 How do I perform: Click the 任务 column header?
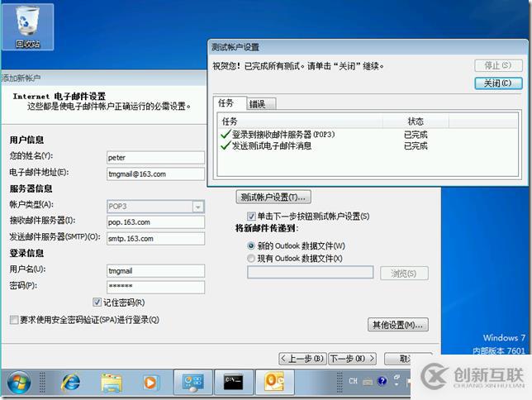pyautogui.click(x=300, y=121)
